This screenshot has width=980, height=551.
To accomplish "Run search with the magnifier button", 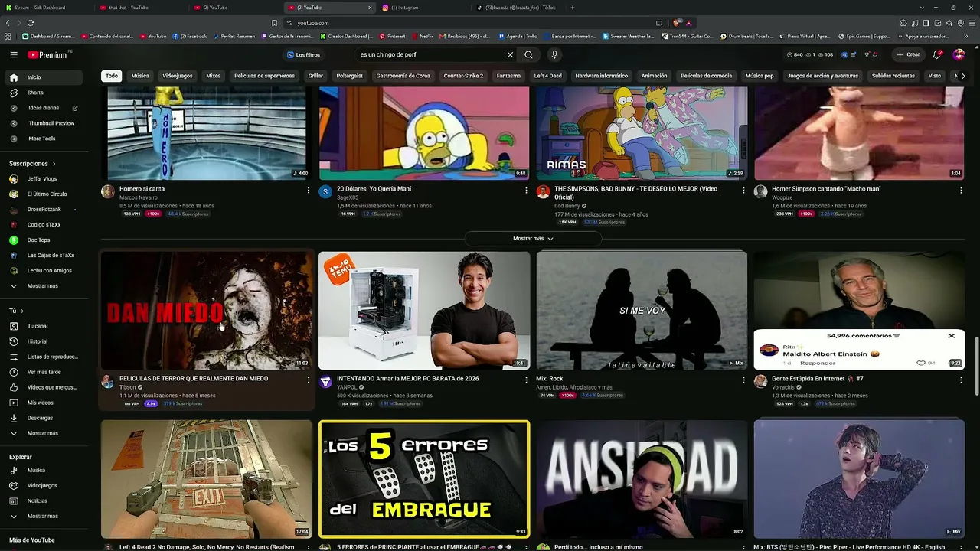I will coord(528,55).
